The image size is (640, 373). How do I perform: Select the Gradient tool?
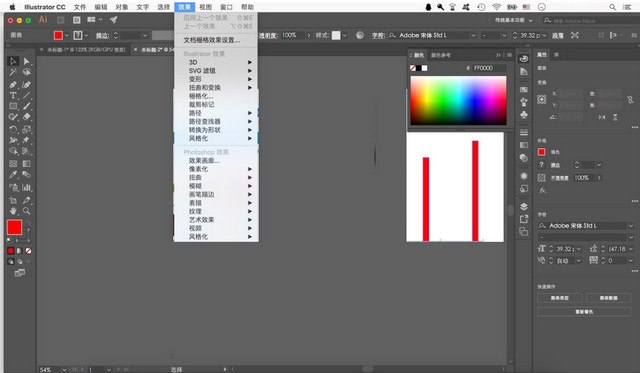click(x=27, y=164)
